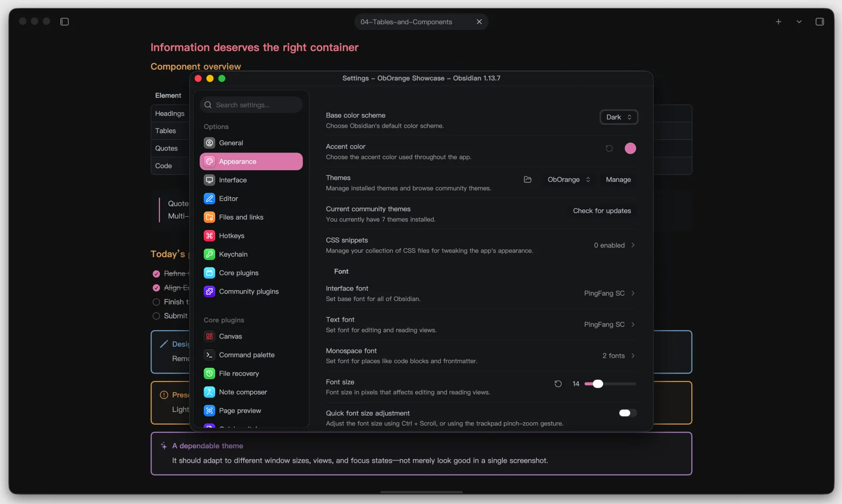Expand Interface font PingFang SC chevron
The image size is (842, 504).
[633, 293]
